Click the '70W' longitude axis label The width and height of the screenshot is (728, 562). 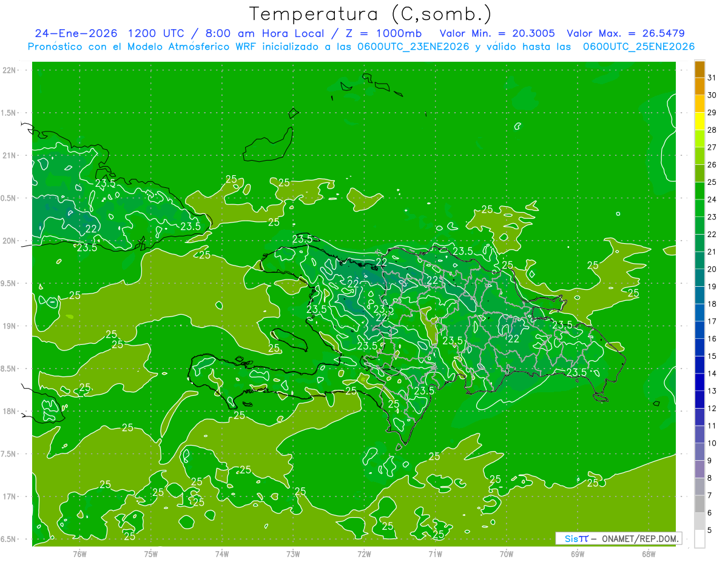(507, 554)
